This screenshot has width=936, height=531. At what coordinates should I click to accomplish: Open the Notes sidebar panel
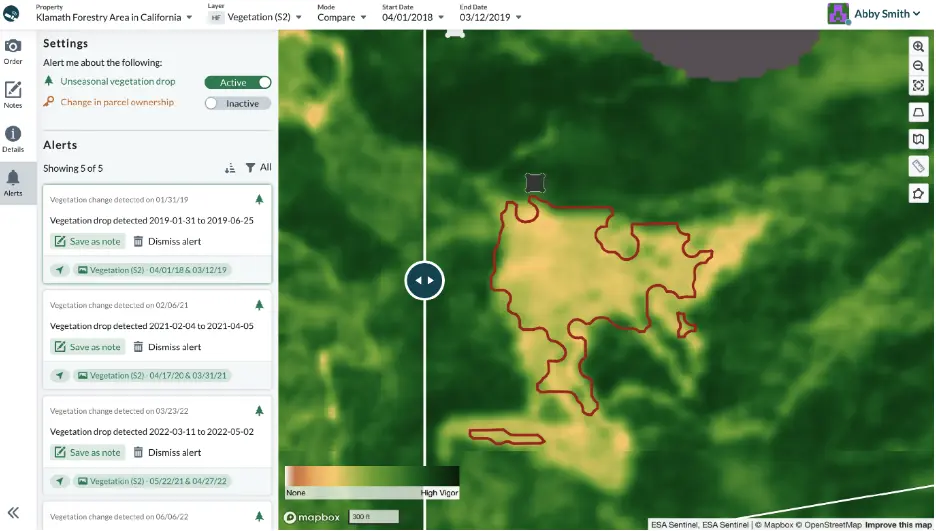coord(13,95)
